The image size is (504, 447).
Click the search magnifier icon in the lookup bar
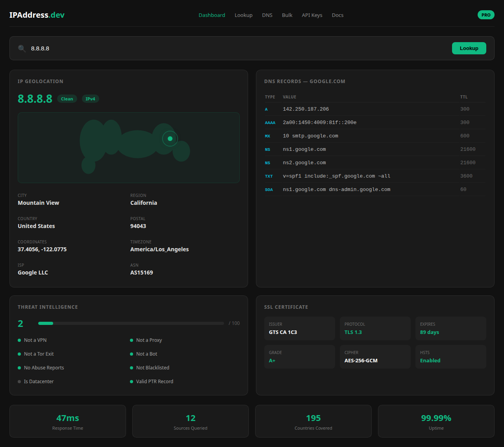click(x=22, y=48)
